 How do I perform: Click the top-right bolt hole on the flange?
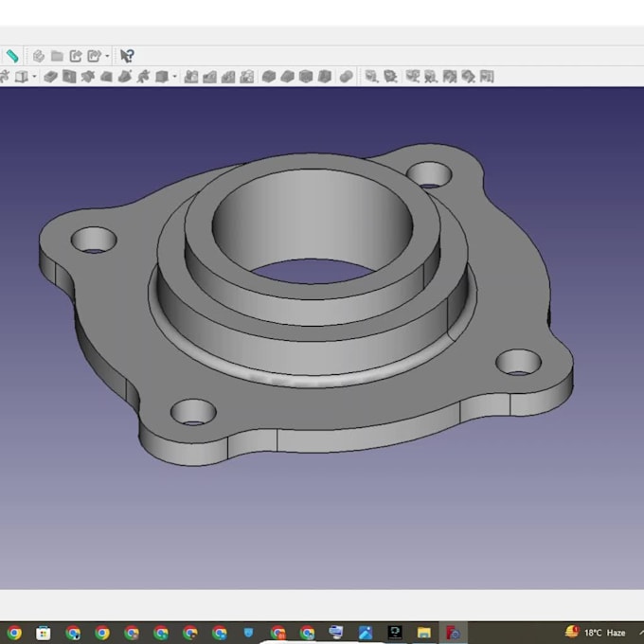(430, 173)
